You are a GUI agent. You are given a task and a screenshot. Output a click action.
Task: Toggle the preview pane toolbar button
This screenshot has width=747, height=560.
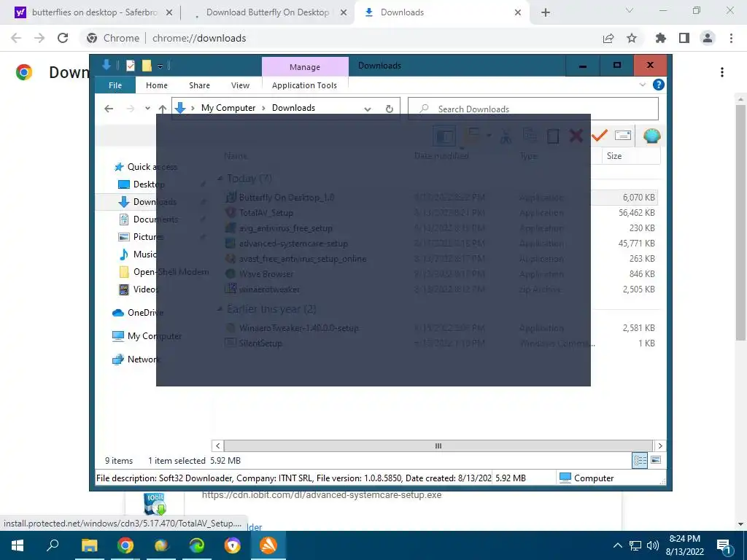444,136
